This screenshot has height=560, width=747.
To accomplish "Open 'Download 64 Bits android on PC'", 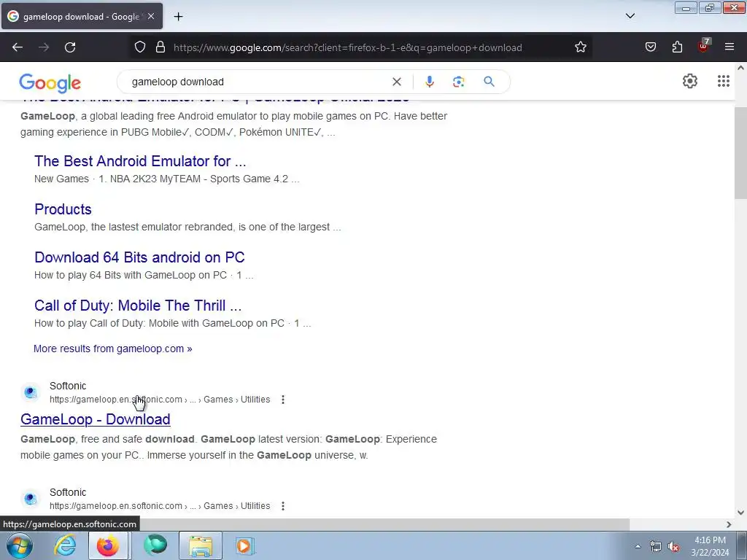I will [x=139, y=257].
